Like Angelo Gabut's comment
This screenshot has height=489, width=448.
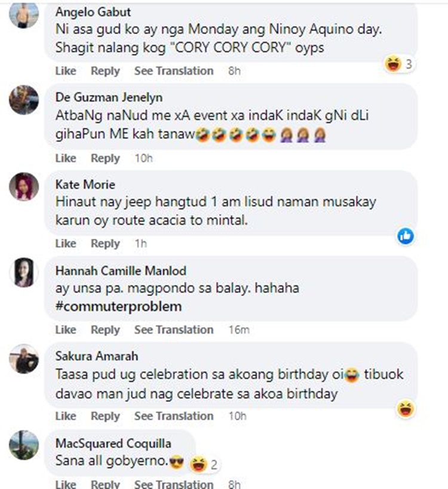pos(66,71)
